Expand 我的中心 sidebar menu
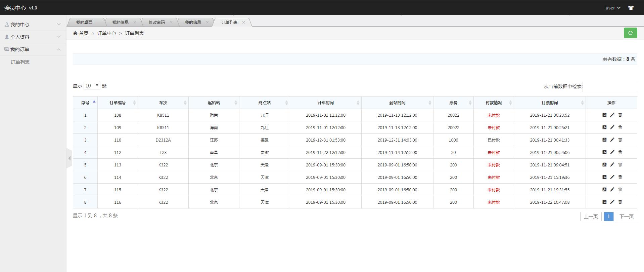 click(33, 25)
